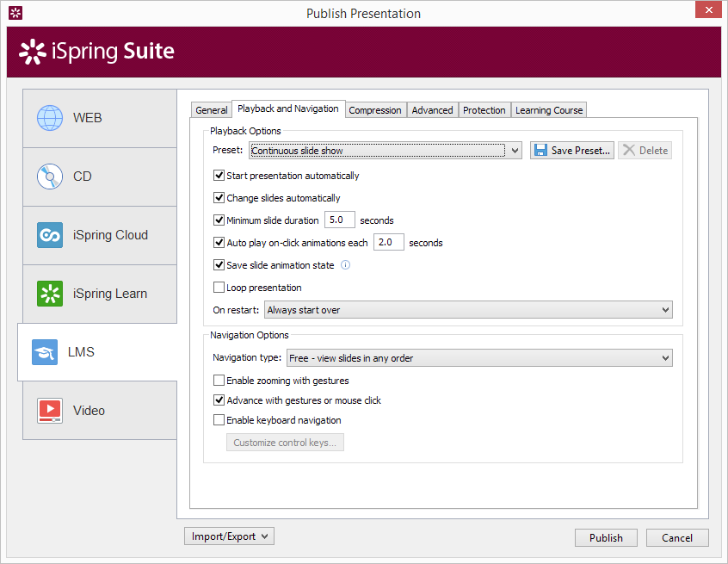Enable Loop presentation
The image size is (728, 564).
[x=219, y=287]
